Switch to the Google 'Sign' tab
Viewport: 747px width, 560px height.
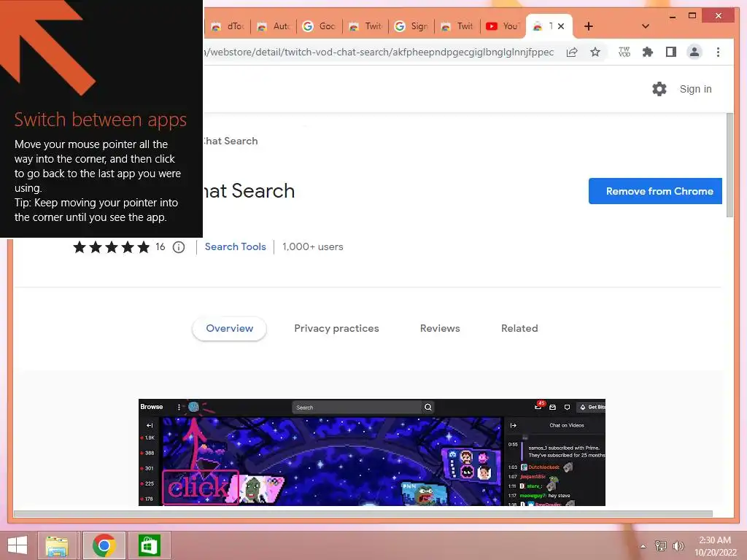[411, 26]
